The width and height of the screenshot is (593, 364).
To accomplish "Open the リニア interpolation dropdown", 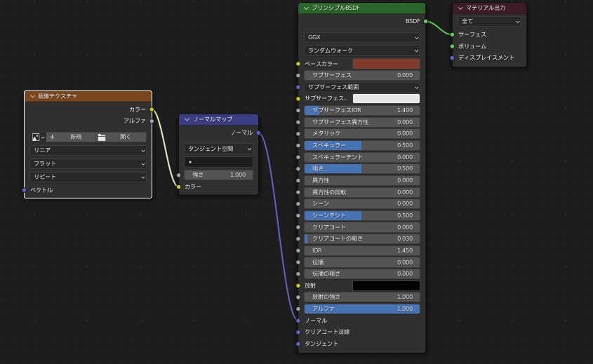I will pos(88,150).
